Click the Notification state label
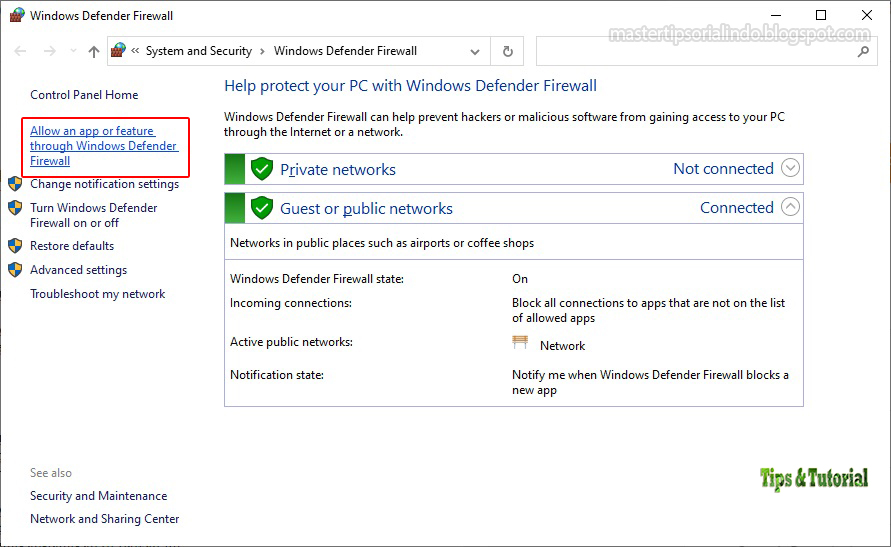891x547 pixels. [x=277, y=375]
